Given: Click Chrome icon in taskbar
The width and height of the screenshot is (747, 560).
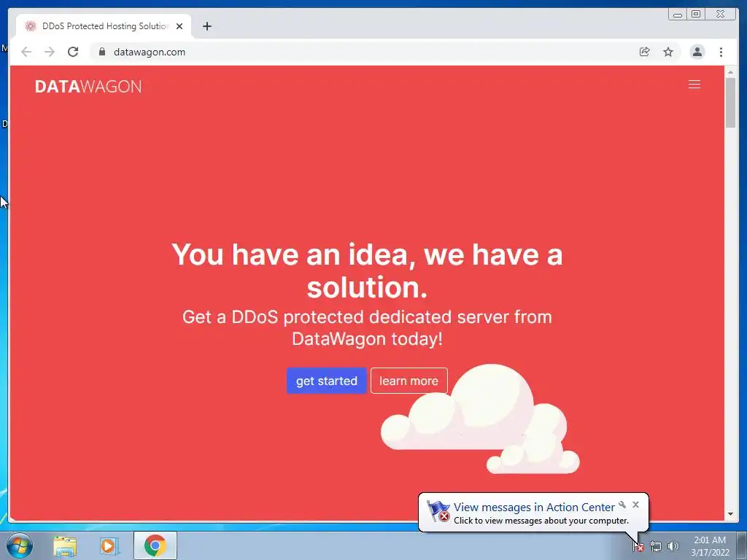Looking at the screenshot, I should click(155, 545).
